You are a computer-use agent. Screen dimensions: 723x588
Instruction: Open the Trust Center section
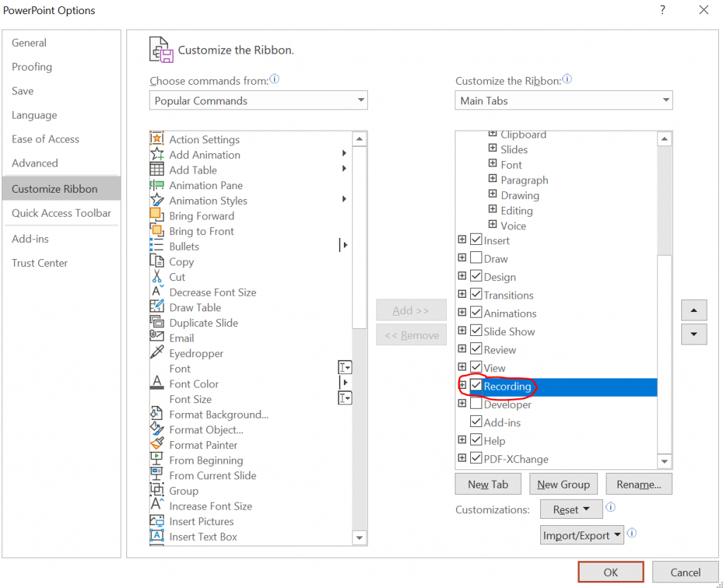(x=40, y=263)
